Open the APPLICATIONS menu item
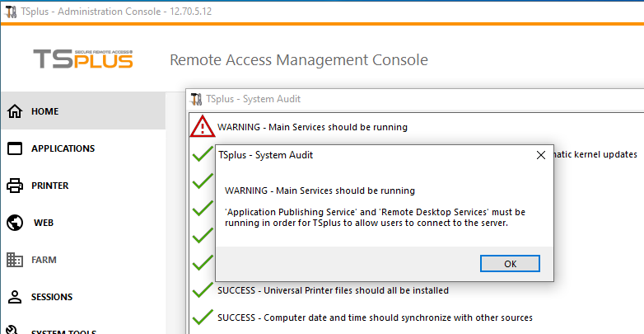 pos(63,148)
